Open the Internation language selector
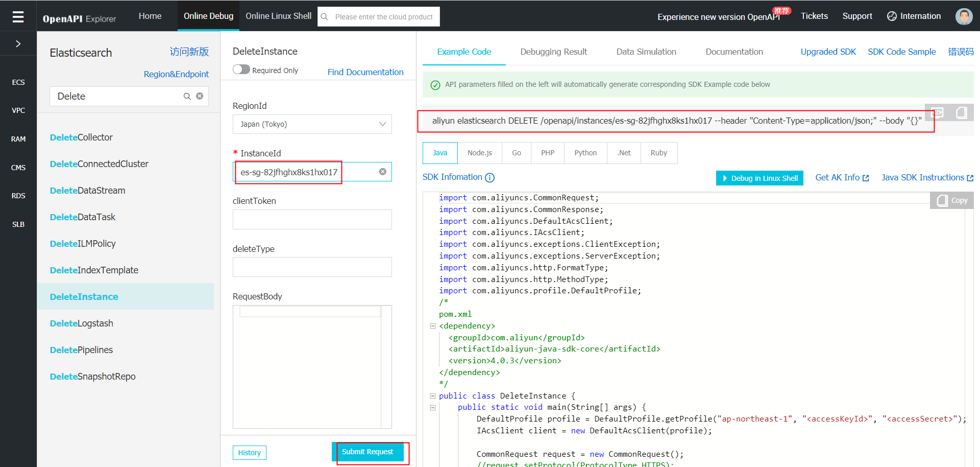This screenshot has width=980, height=467. pos(914,16)
